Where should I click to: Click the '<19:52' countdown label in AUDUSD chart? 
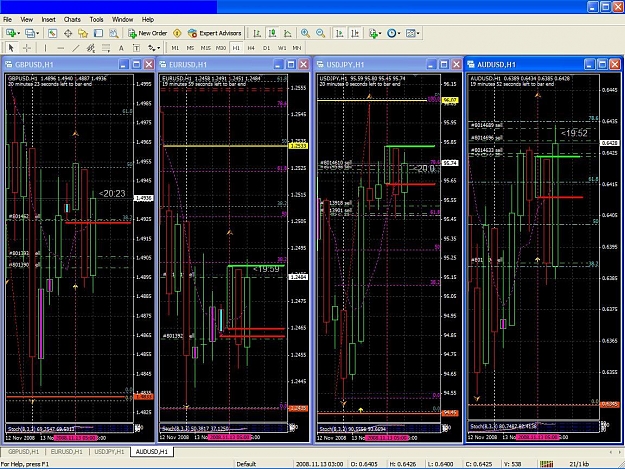[x=574, y=133]
